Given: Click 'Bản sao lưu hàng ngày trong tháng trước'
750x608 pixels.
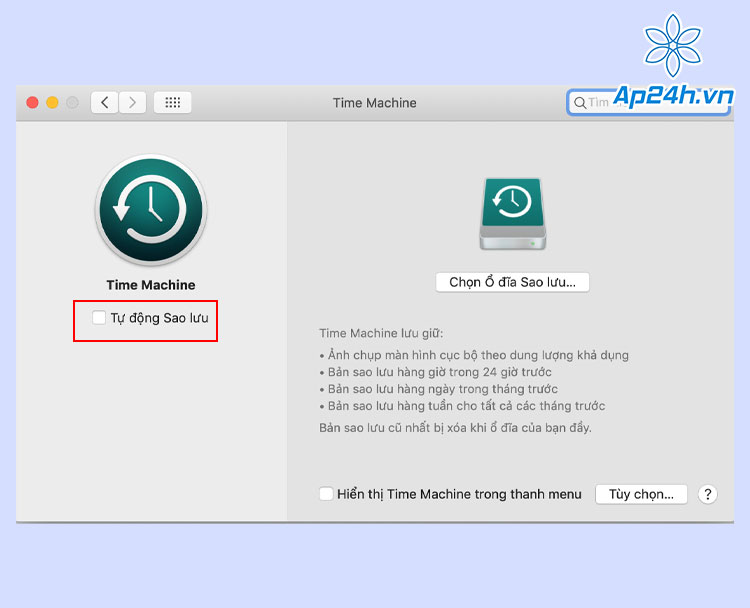Looking at the screenshot, I should (438, 389).
